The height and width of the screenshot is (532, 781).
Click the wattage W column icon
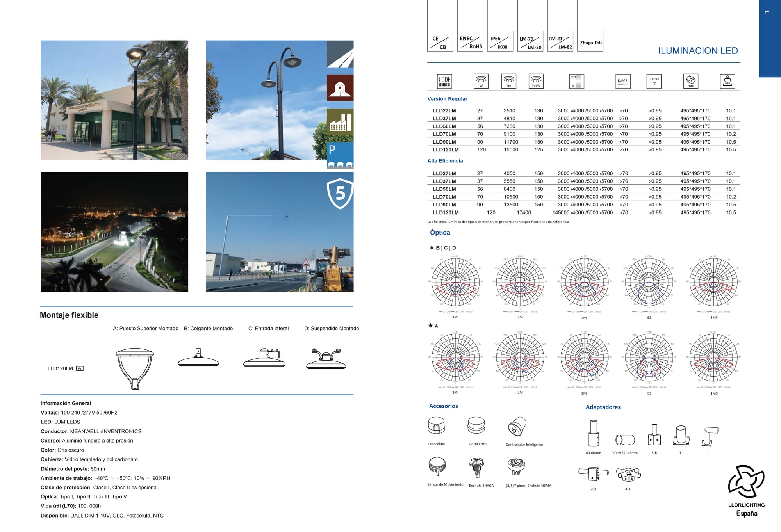pos(481,81)
